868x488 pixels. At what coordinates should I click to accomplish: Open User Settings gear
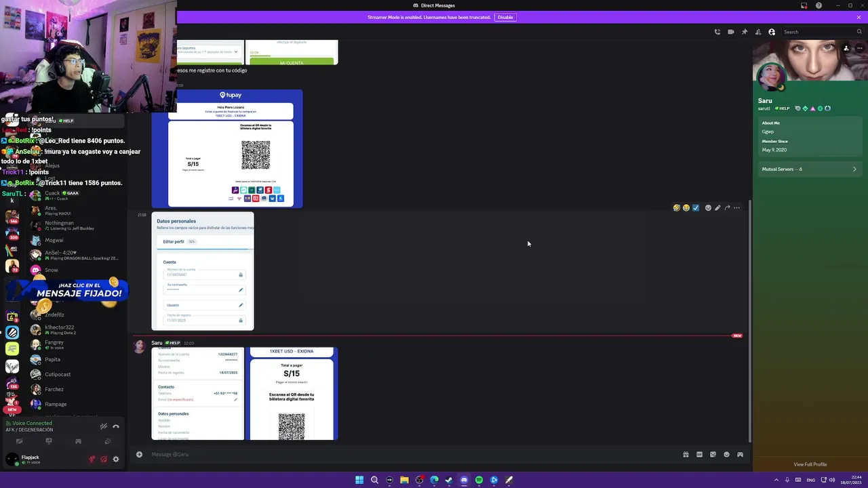(116, 459)
